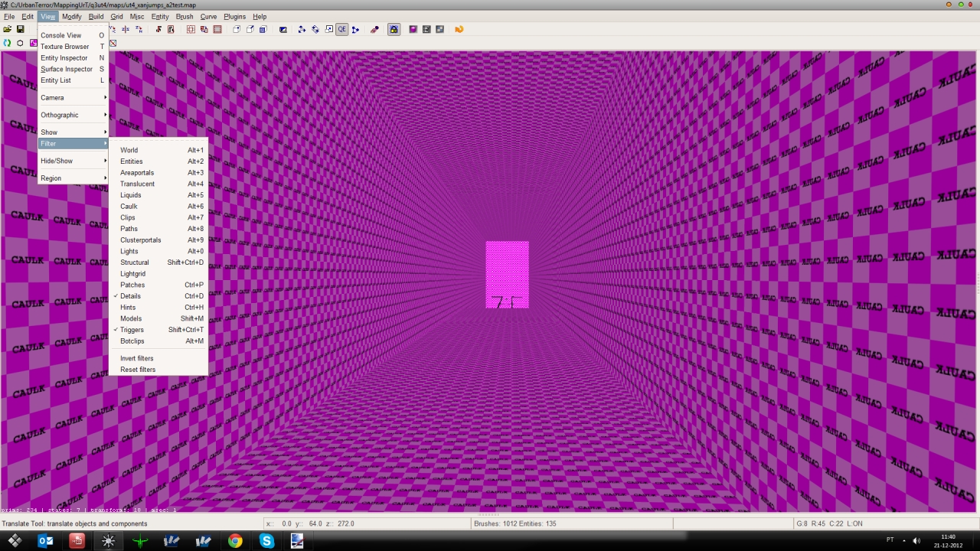The height and width of the screenshot is (551, 980).
Task: Open the Texture Browser from the View menu
Action: [65, 47]
